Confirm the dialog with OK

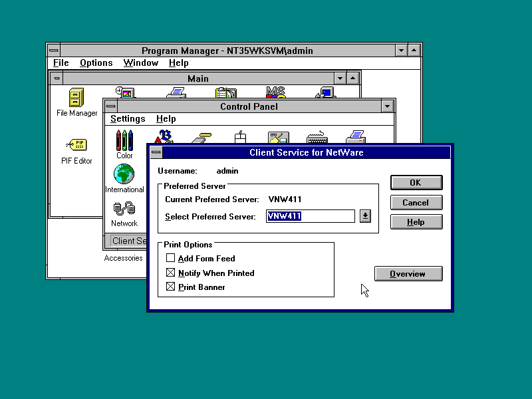(x=416, y=182)
